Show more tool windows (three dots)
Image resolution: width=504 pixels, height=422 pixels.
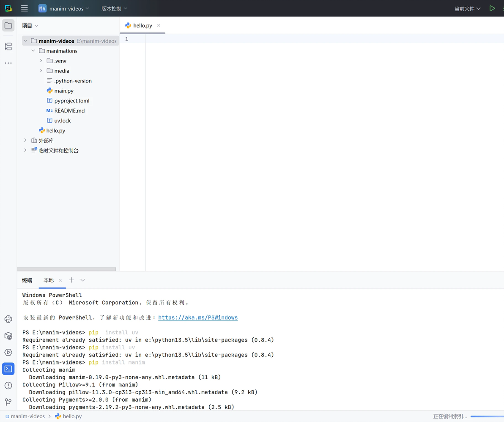pyautogui.click(x=8, y=63)
